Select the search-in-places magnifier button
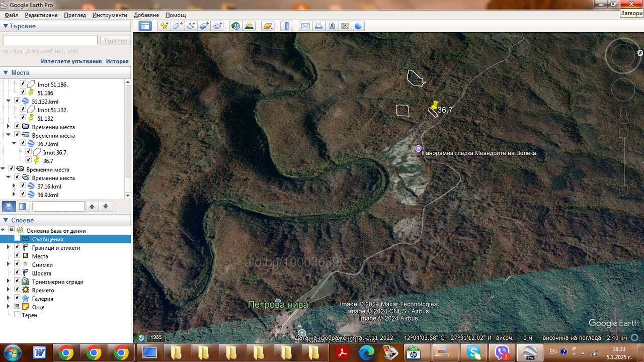The width and height of the screenshot is (644, 362). 9,206
